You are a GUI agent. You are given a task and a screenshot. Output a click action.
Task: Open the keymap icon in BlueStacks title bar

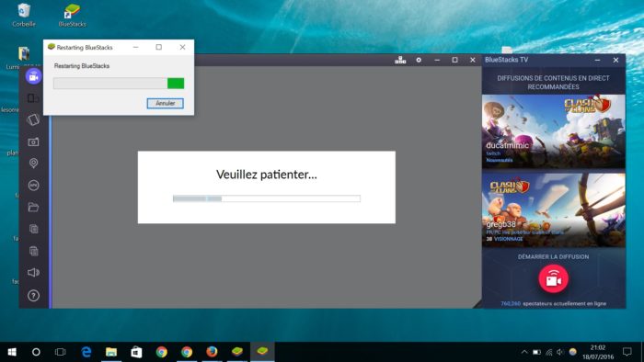click(x=400, y=60)
